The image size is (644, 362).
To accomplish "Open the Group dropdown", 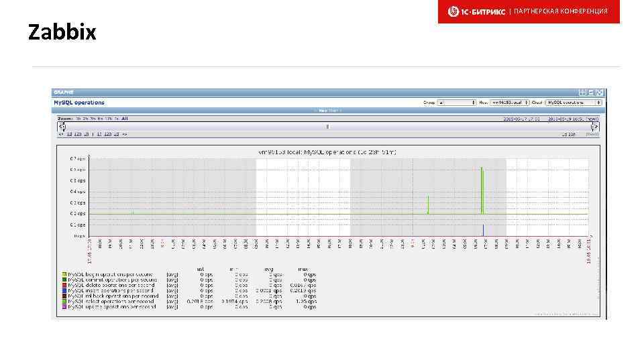I will click(x=456, y=103).
